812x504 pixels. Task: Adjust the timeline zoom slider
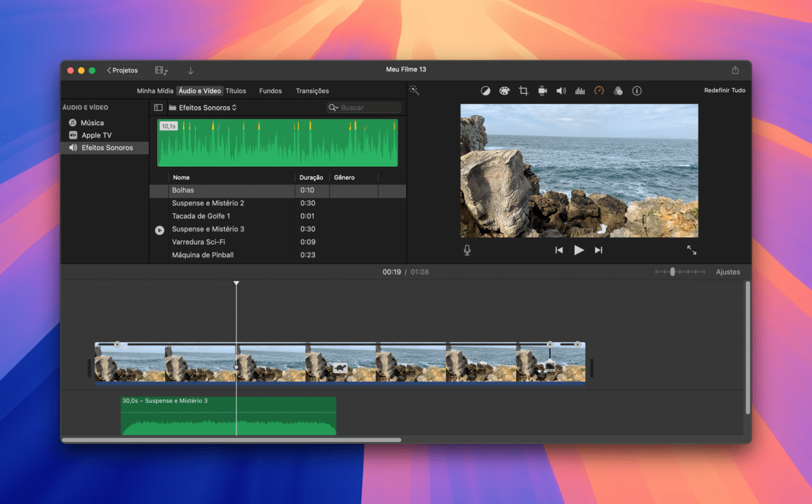tap(672, 272)
